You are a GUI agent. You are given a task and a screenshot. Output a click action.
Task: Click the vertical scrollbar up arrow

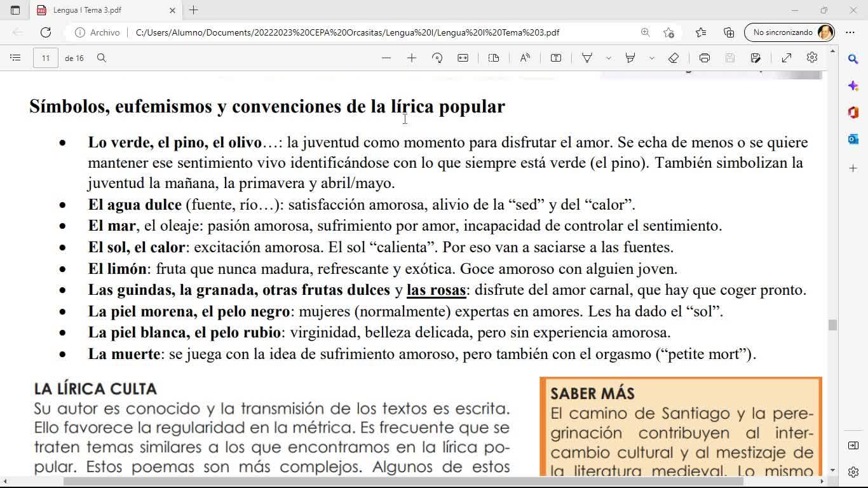point(832,50)
